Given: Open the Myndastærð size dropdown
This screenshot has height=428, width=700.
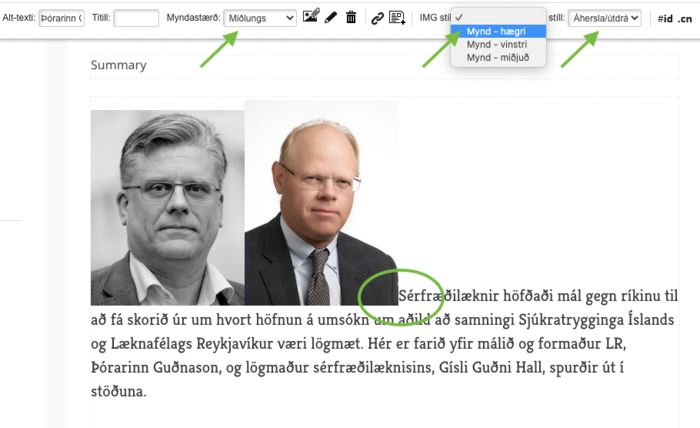Looking at the screenshot, I should pos(260,18).
